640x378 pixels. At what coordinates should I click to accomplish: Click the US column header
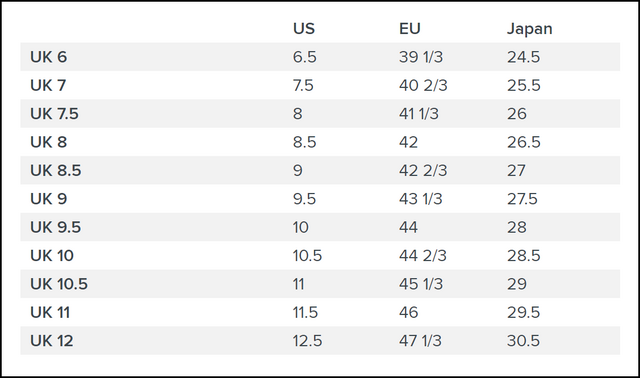304,29
